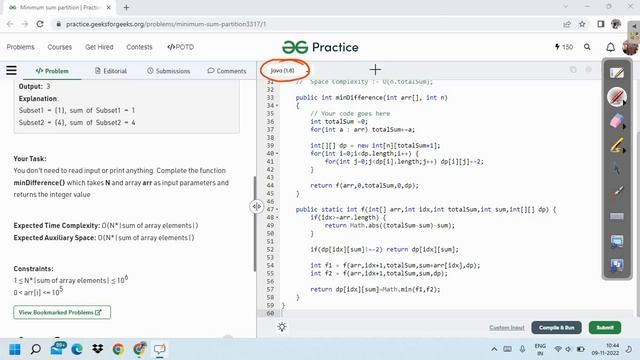
Task: Click the plus icon above the editor
Action: click(x=375, y=70)
